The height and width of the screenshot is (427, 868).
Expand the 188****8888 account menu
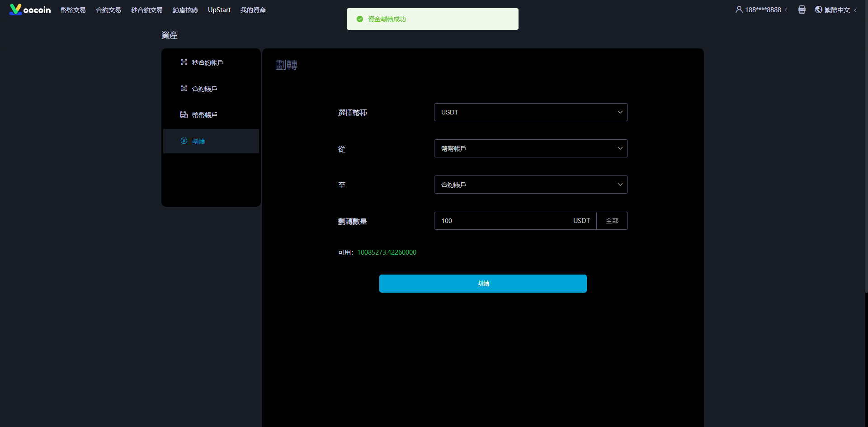[763, 10]
